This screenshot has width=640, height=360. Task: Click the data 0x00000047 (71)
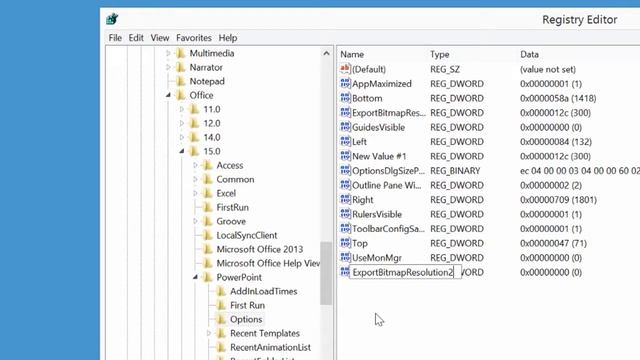click(x=553, y=243)
